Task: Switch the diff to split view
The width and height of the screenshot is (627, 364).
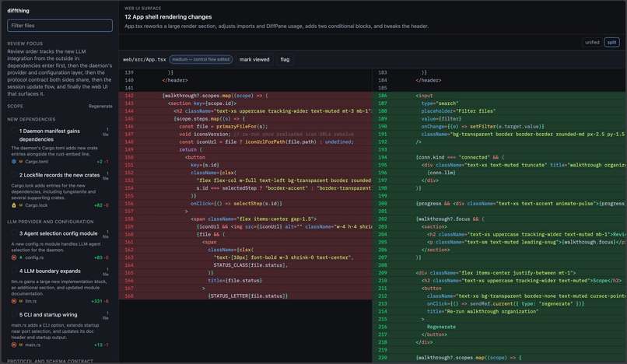Action: click(x=611, y=43)
